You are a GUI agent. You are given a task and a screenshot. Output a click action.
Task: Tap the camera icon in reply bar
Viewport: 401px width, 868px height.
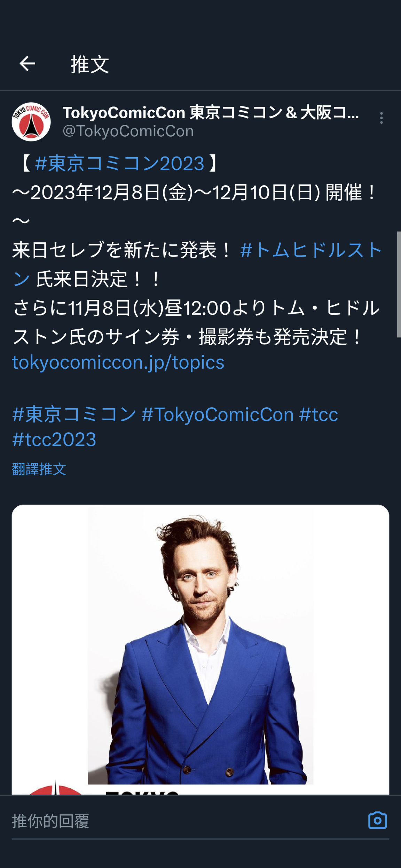click(377, 820)
